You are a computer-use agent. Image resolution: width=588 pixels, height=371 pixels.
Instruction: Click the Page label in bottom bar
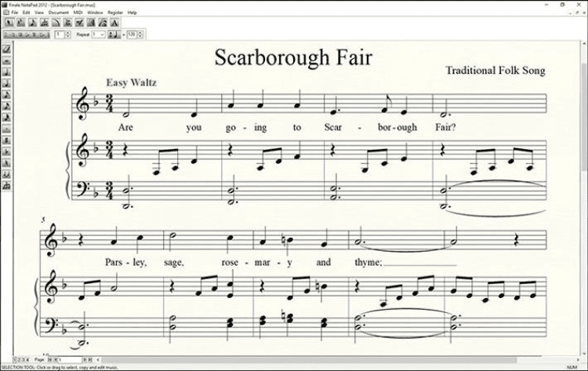pyautogui.click(x=39, y=360)
